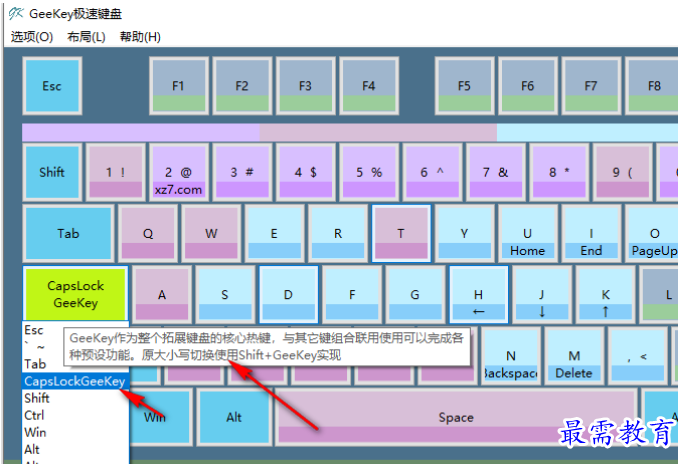Click the N key mapped to Backspace
The height and width of the screenshot is (464, 682).
(511, 357)
